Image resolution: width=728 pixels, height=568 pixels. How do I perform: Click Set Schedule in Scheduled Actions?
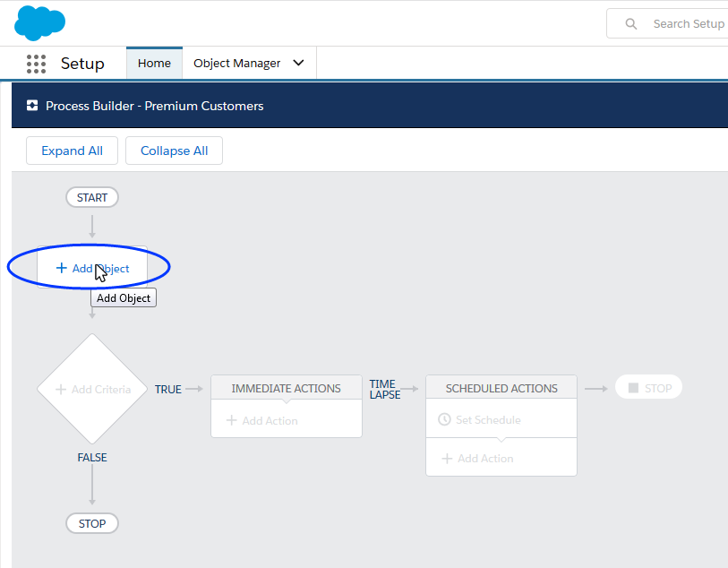tap(480, 420)
